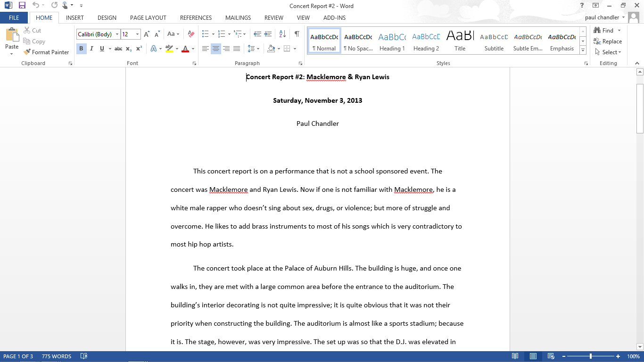Open the paul chandler account menu

(605, 17)
